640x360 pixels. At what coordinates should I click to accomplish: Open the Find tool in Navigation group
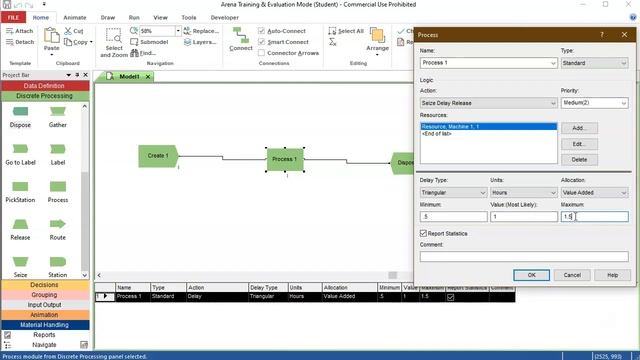coord(143,53)
